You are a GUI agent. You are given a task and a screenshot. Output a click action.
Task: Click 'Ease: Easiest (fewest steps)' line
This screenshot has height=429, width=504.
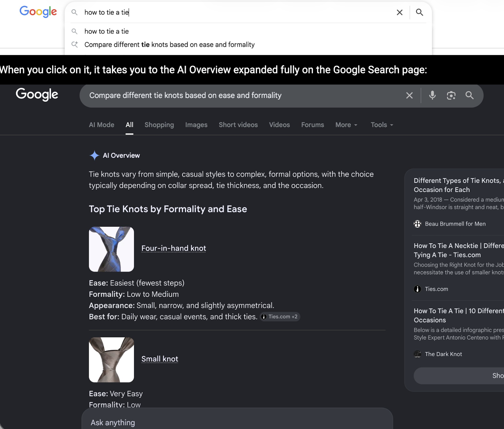(x=137, y=283)
